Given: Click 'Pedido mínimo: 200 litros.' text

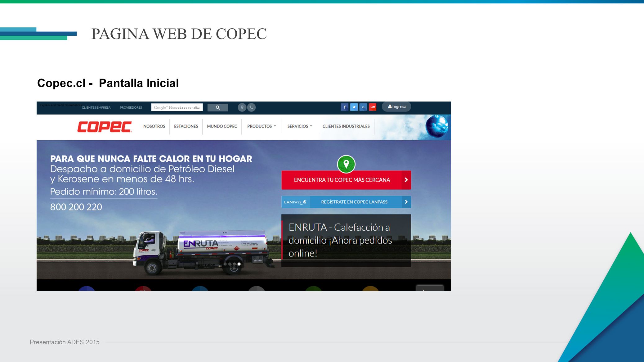Looking at the screenshot, I should tap(104, 192).
